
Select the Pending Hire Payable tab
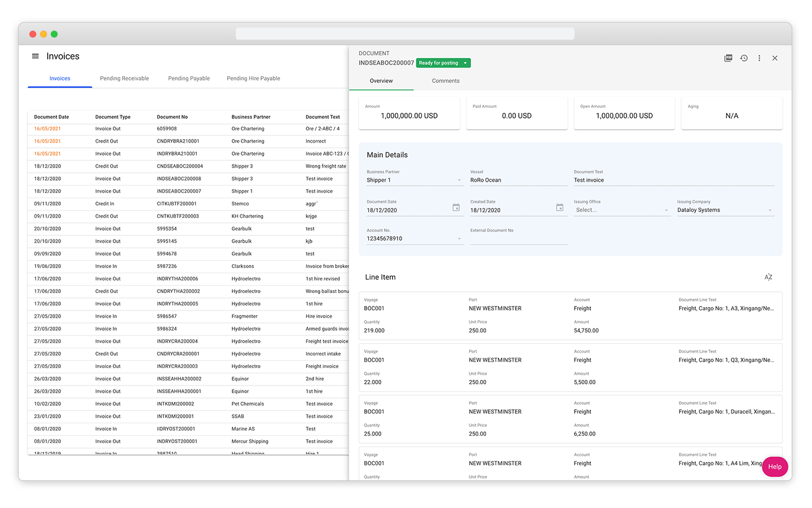point(253,78)
